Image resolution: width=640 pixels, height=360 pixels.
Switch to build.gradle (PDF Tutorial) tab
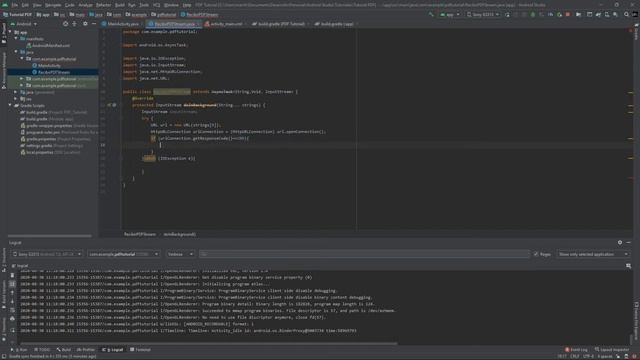(x=280, y=24)
